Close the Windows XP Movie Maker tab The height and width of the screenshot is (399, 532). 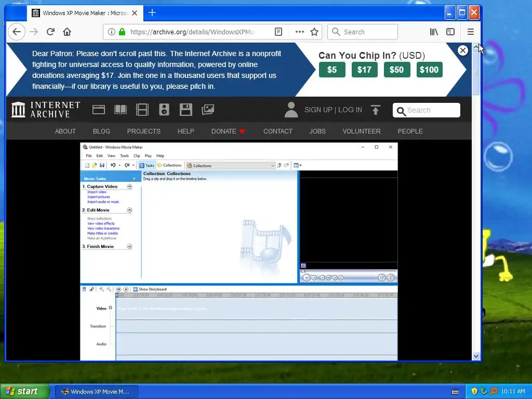(135, 13)
